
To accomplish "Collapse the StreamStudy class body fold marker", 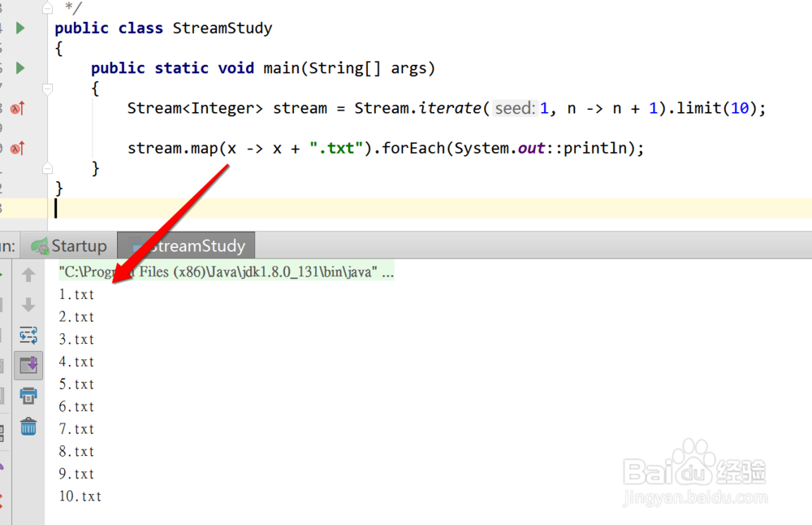I will click(47, 7).
